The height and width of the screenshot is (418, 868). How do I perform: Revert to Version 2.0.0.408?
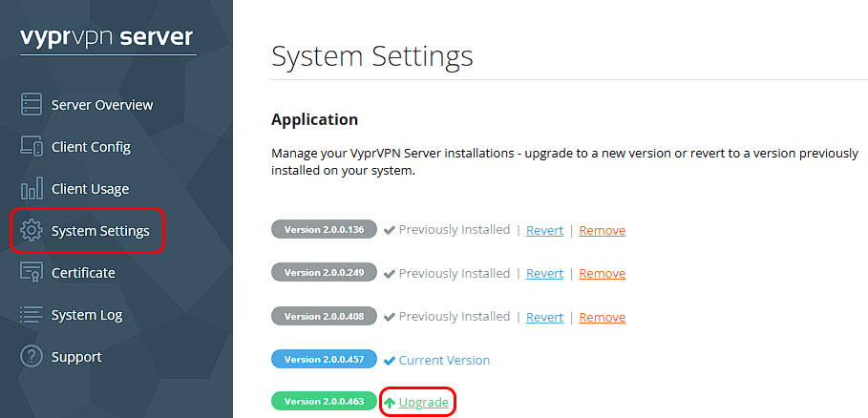[x=544, y=317]
